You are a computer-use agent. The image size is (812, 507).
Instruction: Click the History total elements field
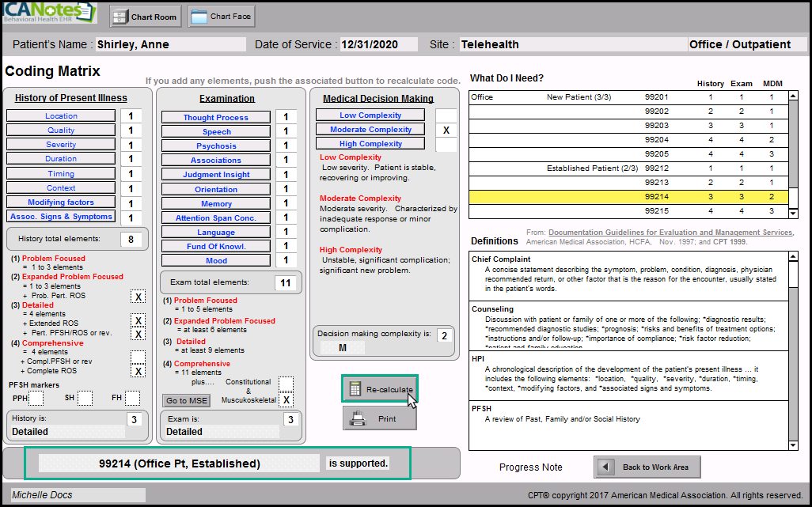click(x=131, y=239)
